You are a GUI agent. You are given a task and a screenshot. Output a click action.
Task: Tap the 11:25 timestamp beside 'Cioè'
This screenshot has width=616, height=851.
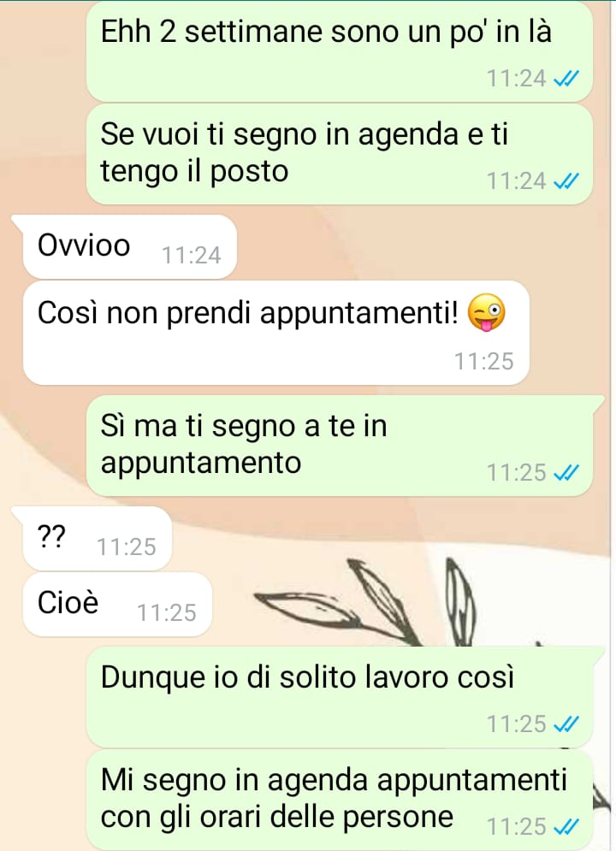click(167, 612)
